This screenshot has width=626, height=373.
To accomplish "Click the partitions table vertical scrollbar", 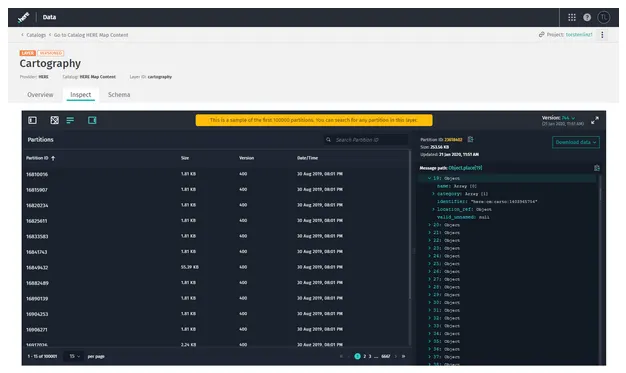I will (410, 224).
